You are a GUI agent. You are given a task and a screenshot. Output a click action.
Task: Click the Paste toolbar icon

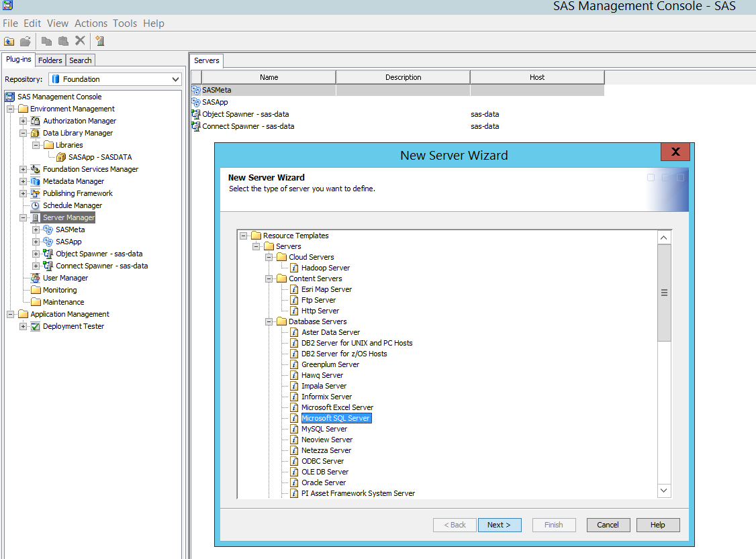(x=63, y=42)
